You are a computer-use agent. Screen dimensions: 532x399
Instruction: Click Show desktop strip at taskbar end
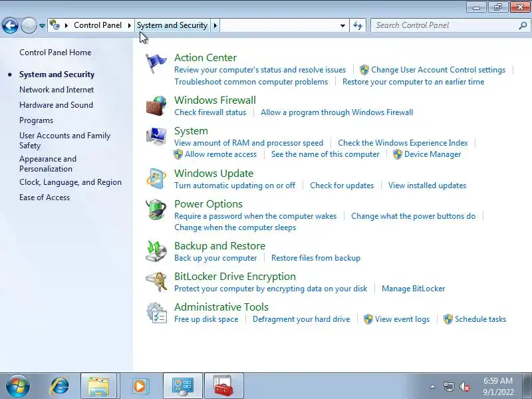point(528,386)
